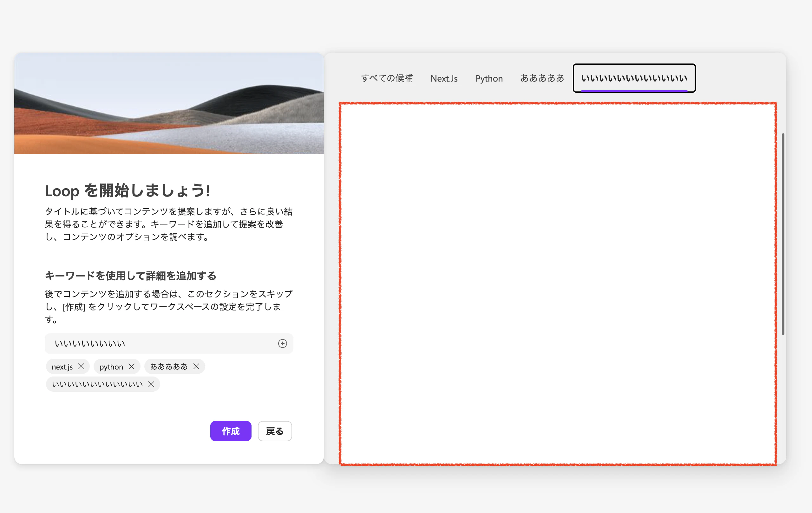The image size is (812, 513).
Task: Click the desert landscape cover image
Action: pos(169,103)
